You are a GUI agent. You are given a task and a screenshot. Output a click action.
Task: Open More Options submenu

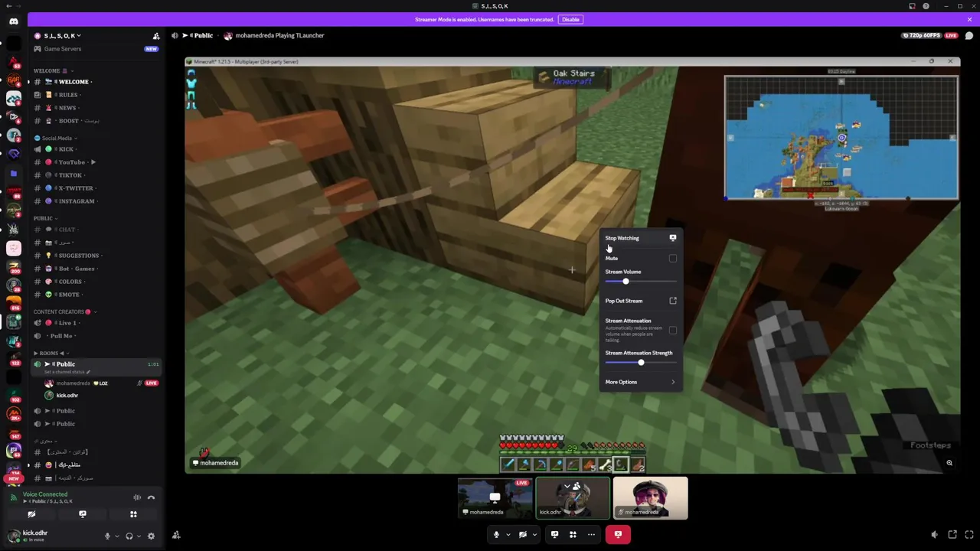(641, 382)
